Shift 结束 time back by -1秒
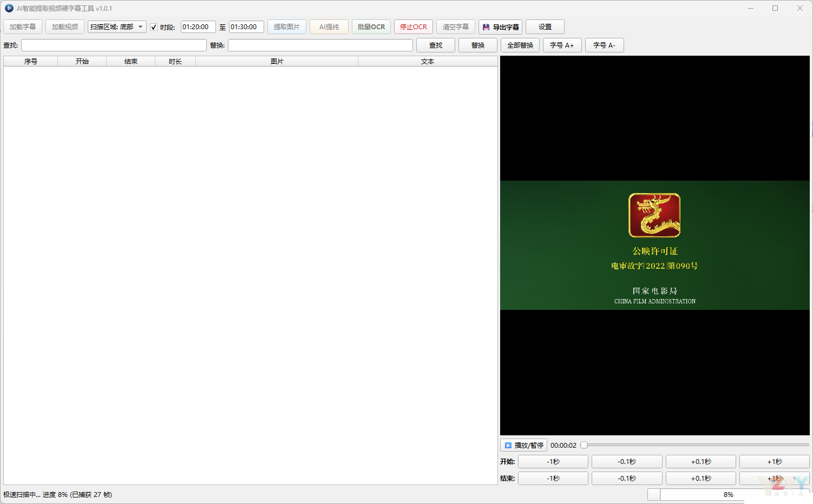The width and height of the screenshot is (813, 504). [553, 479]
